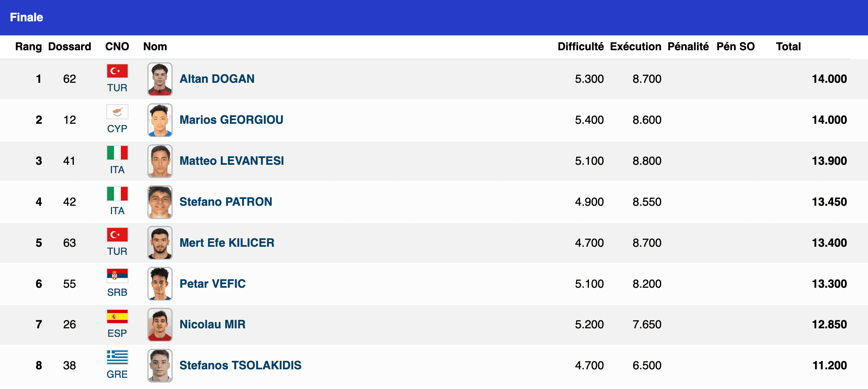Click the Italian flag beside Stefano Patron
The image size is (868, 389).
[x=117, y=194]
